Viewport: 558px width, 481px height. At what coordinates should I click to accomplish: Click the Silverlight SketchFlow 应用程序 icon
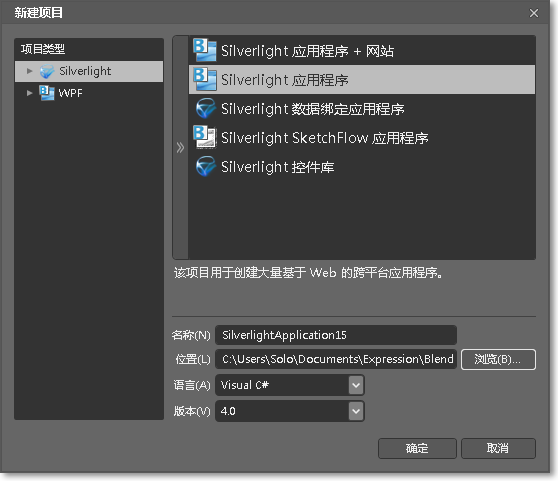tap(205, 137)
